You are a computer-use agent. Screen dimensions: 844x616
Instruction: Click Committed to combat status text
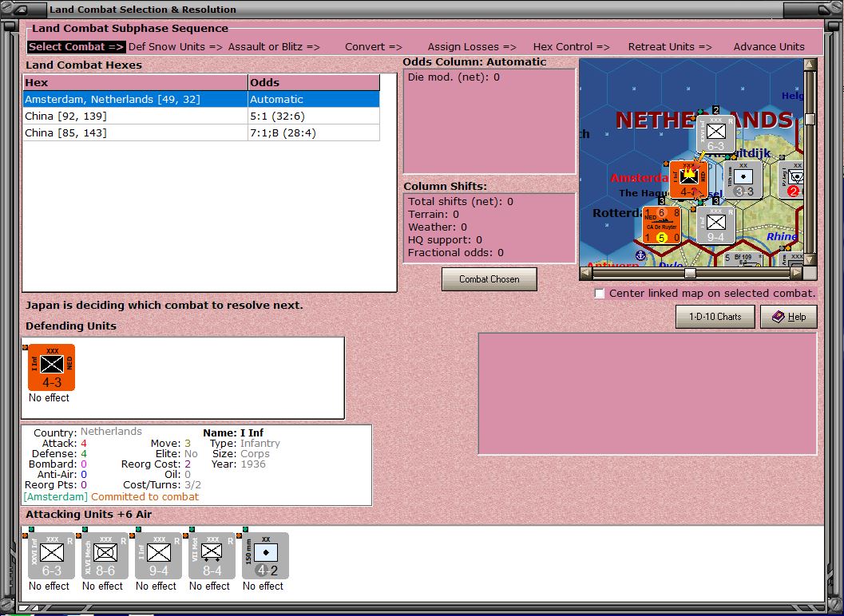click(x=145, y=496)
